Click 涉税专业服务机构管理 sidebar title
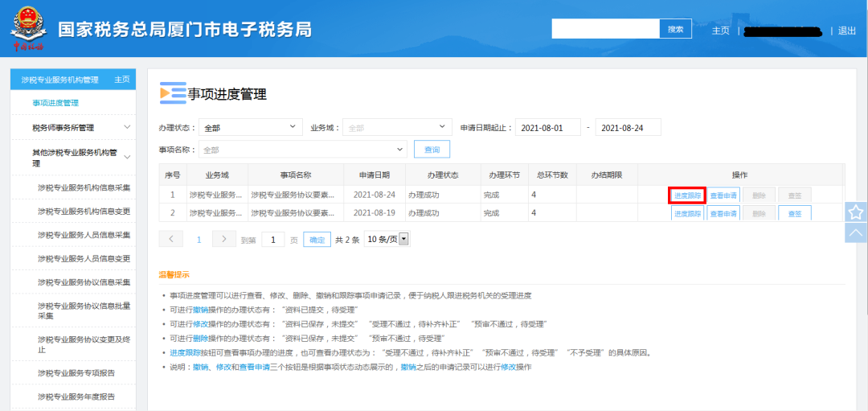 point(59,80)
